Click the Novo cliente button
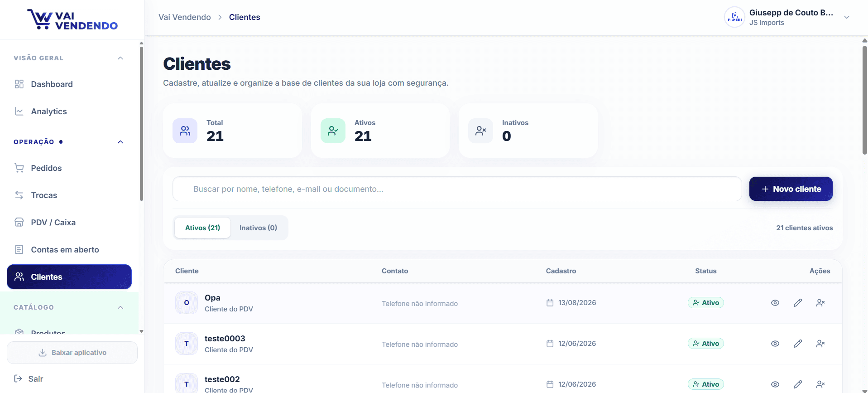Viewport: 868px width, 393px height. (791, 189)
